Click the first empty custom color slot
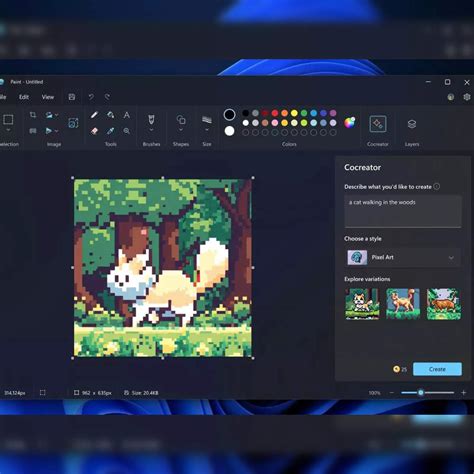This screenshot has height=474, width=474. [x=246, y=133]
